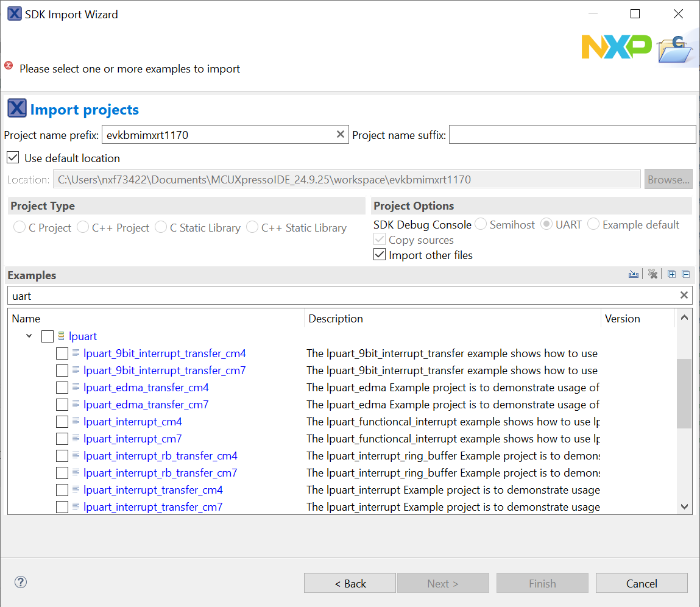This screenshot has width=700, height=607.
Task: Cancel the SDK Import Wizard
Action: (x=641, y=583)
